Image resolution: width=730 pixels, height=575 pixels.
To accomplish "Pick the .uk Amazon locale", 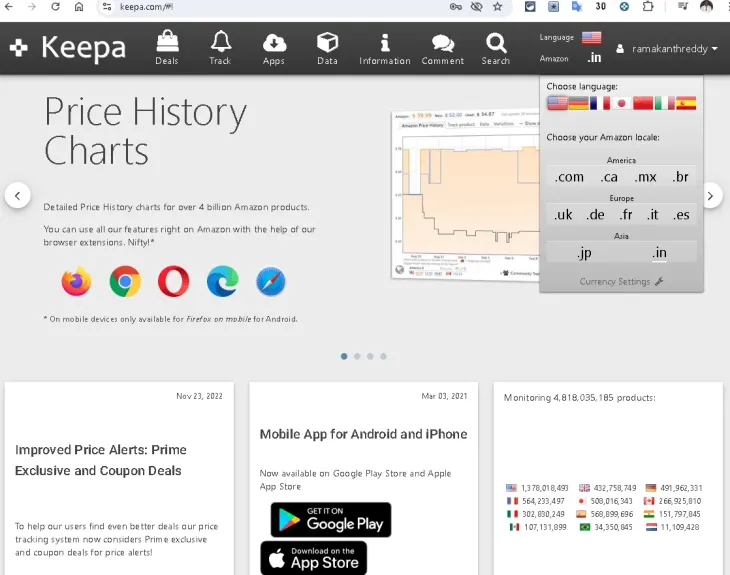I will click(x=563, y=215).
